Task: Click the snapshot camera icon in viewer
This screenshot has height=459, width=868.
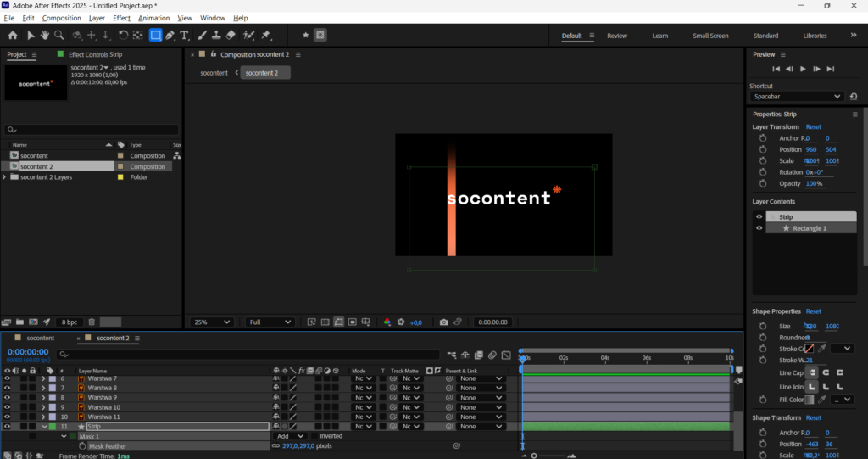Action: tap(443, 322)
